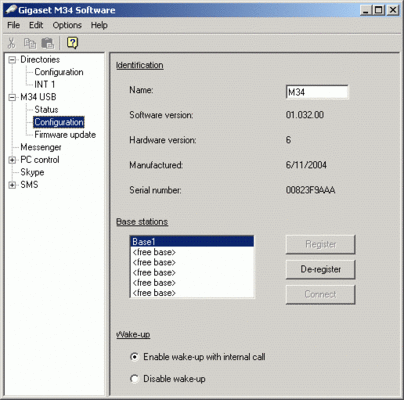Click the Paste clipboard toolbar icon
This screenshot has width=404, height=400.
click(x=47, y=43)
